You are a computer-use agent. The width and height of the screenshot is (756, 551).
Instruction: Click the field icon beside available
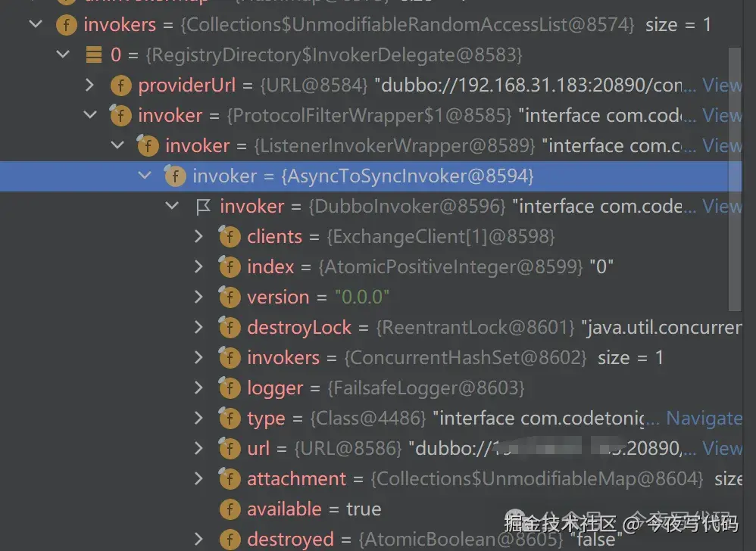click(x=230, y=509)
